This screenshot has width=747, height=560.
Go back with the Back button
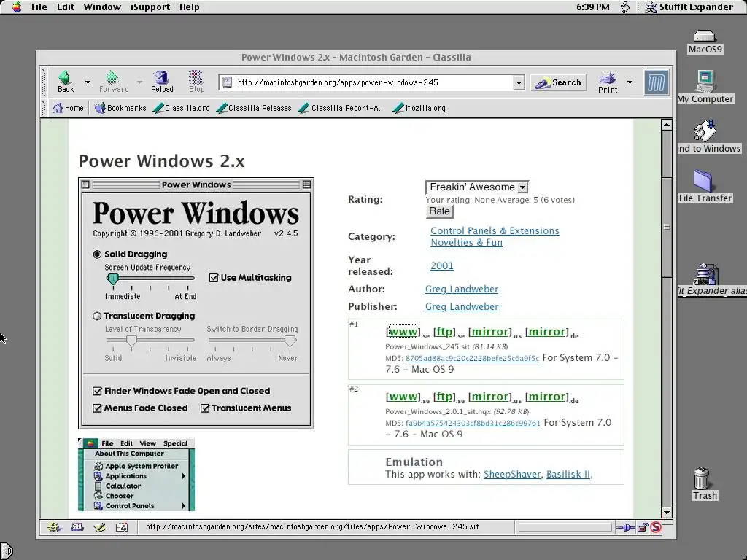pos(66,82)
